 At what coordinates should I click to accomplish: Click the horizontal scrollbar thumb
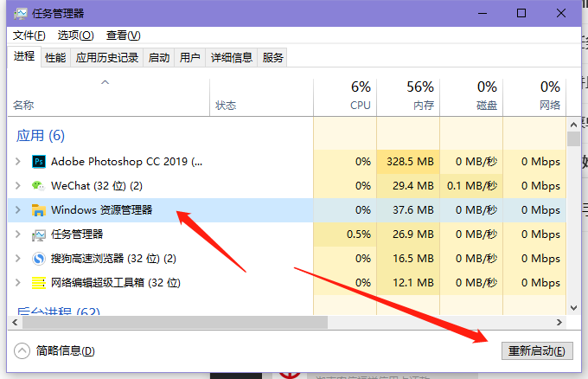click(x=175, y=323)
